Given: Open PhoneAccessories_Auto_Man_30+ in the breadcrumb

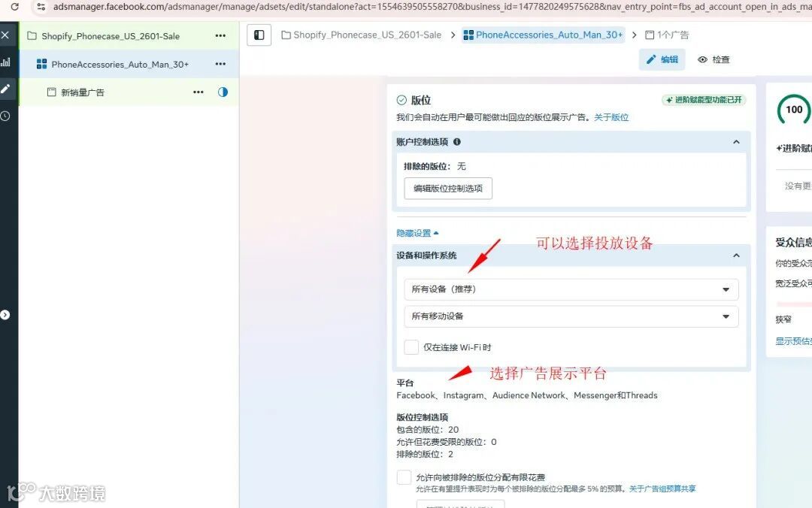Looking at the screenshot, I should pos(543,35).
